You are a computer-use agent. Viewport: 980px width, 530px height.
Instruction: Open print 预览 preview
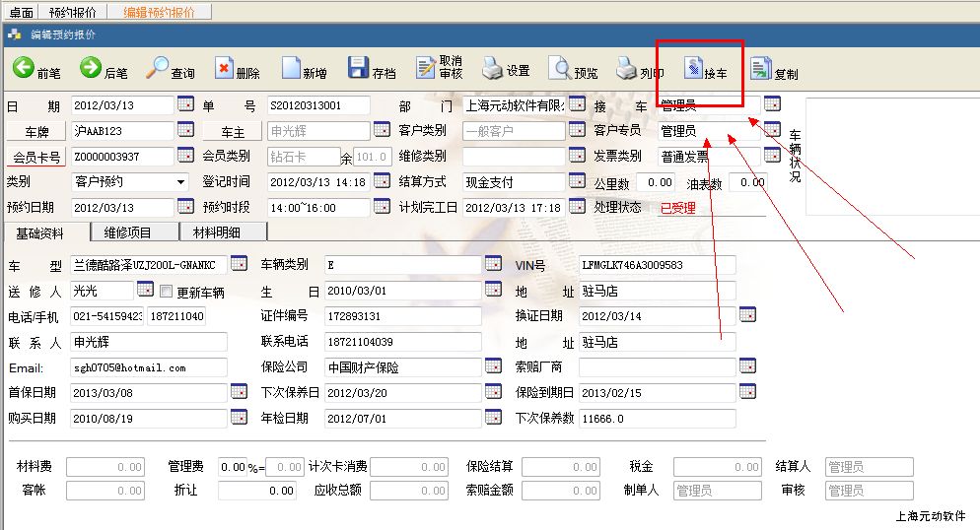tap(560, 68)
